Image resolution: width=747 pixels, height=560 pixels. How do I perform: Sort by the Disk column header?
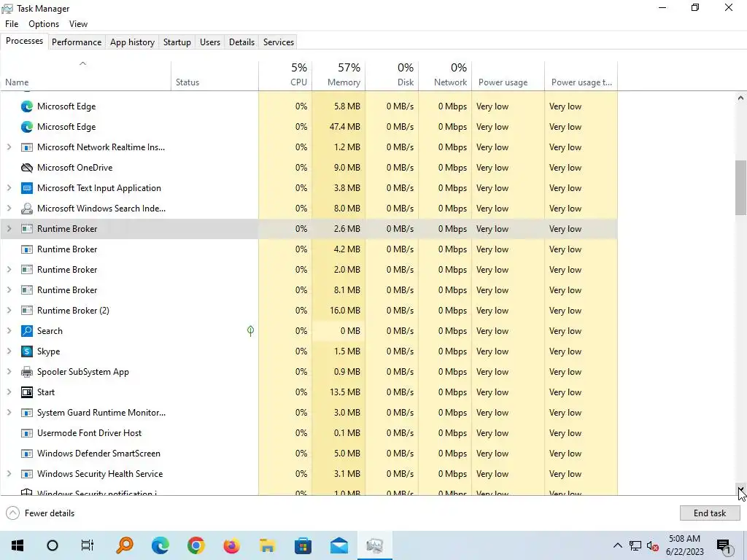pyautogui.click(x=392, y=76)
